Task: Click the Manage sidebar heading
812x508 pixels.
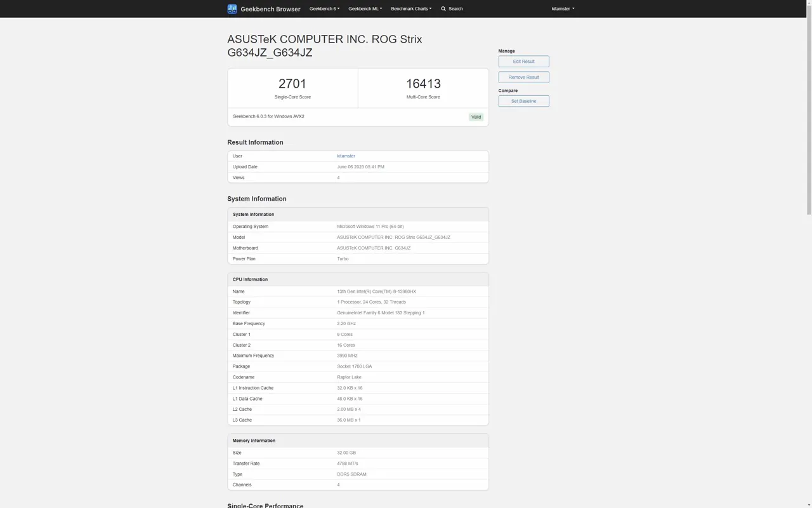Action: (506, 51)
